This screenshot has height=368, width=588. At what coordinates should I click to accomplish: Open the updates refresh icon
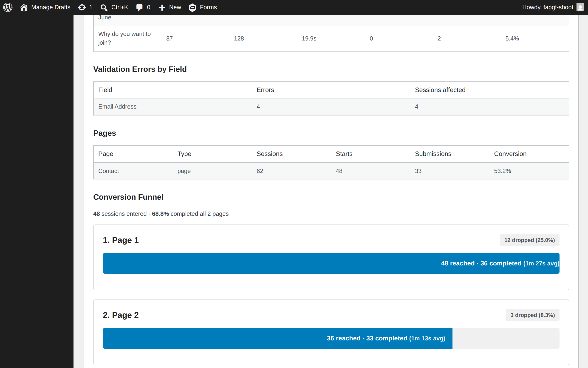(x=82, y=7)
